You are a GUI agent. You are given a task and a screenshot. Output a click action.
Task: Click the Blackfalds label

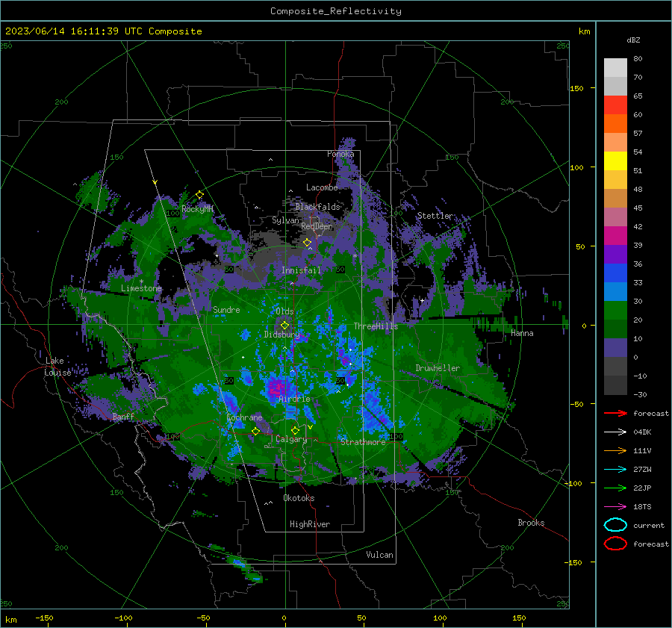317,207
